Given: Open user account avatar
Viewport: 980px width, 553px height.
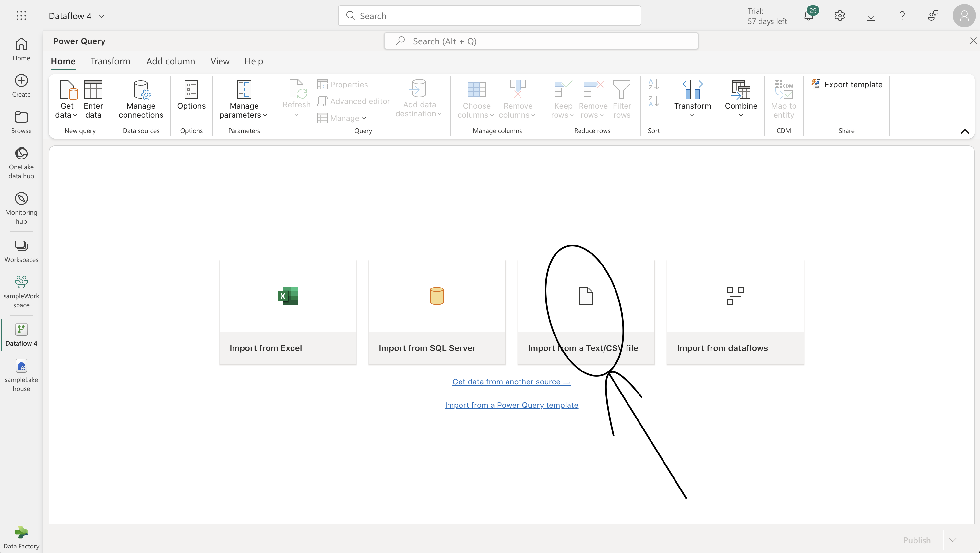Looking at the screenshot, I should 964,16.
